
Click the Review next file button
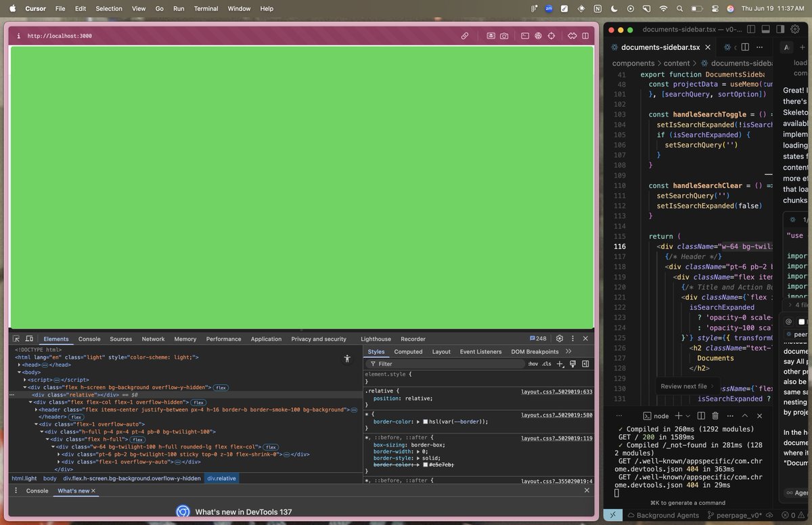pos(687,386)
